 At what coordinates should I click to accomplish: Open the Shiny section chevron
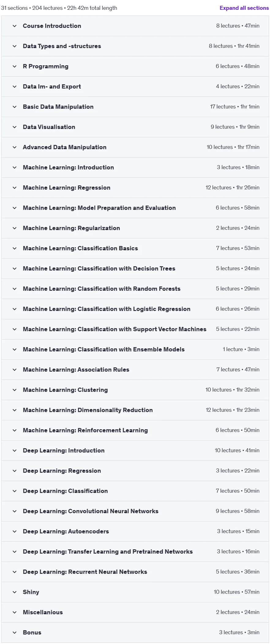[14, 592]
